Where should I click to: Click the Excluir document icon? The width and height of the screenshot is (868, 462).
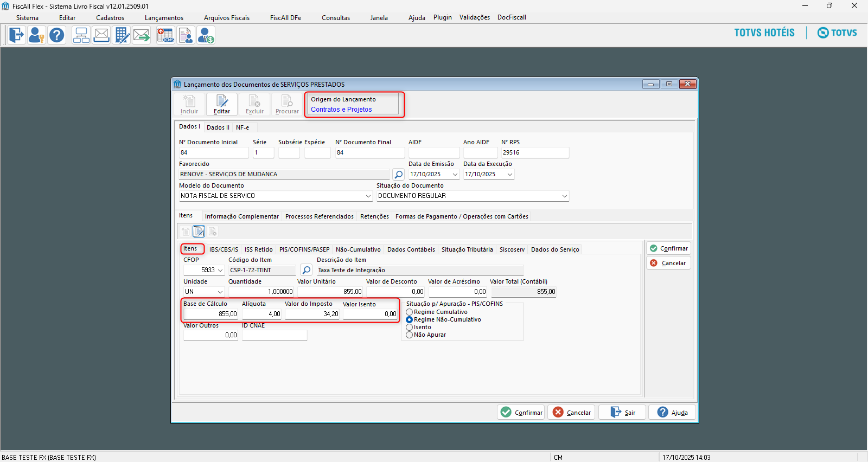(x=254, y=104)
